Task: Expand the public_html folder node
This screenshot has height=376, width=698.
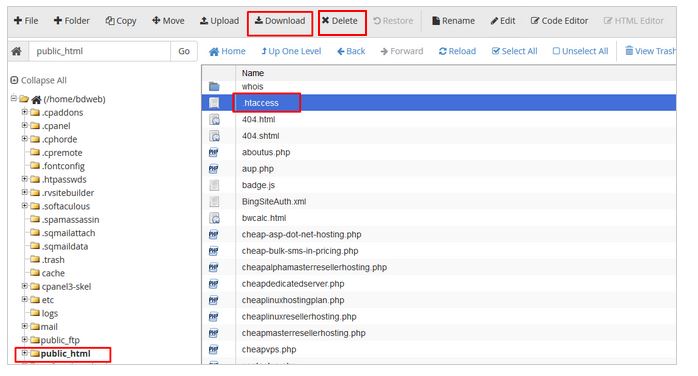Action: (25, 353)
